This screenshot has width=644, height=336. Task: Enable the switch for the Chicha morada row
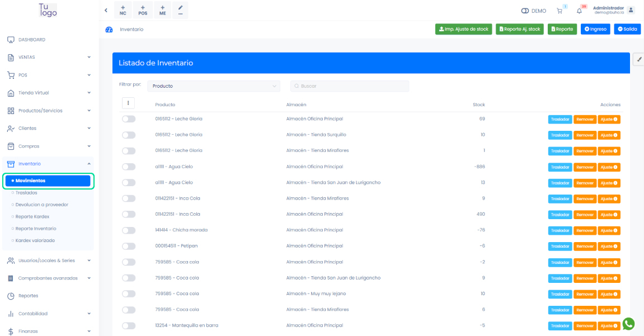click(129, 230)
